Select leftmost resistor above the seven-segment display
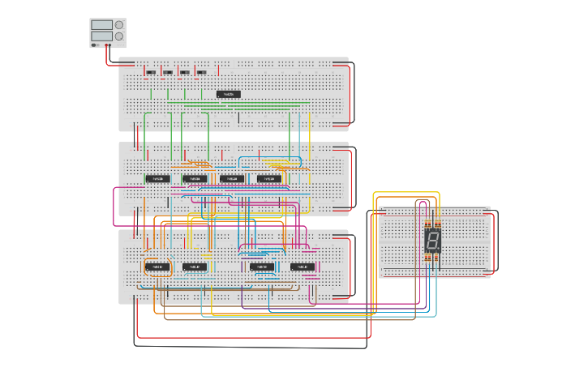588x367 pixels. tap(426, 224)
